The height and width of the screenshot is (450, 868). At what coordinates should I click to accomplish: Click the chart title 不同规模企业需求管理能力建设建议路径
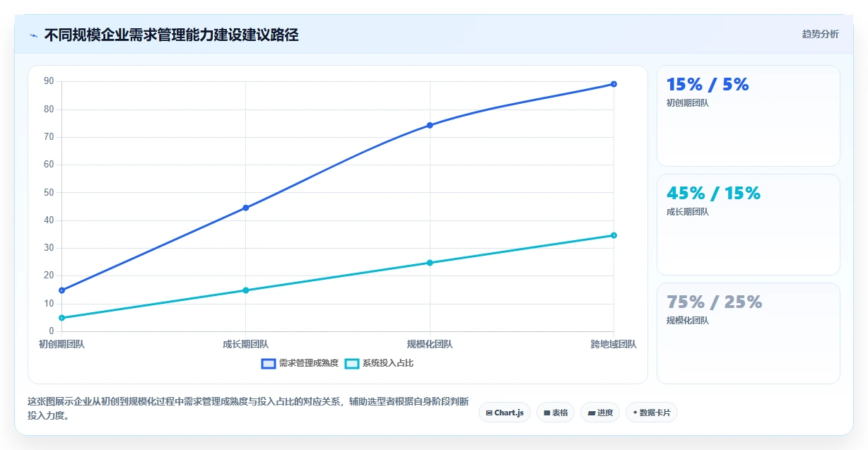[x=171, y=35]
